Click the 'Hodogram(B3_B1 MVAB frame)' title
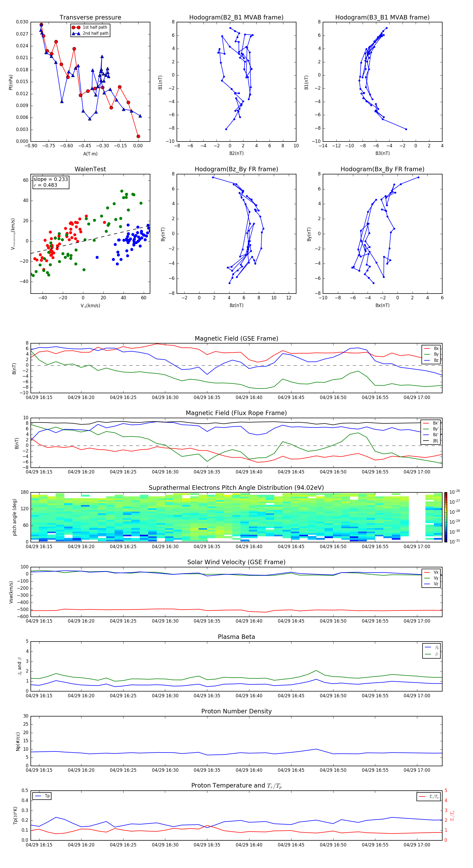The width and height of the screenshot is (473, 868). point(382,18)
